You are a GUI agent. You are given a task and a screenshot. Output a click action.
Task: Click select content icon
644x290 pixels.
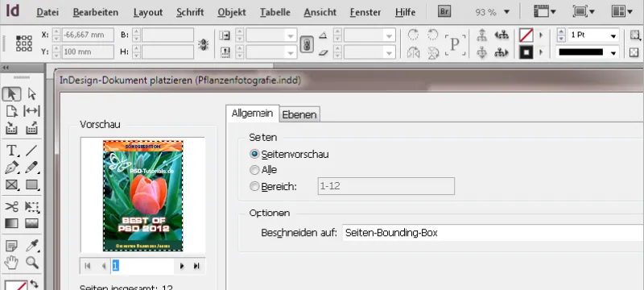pyautogui.click(x=481, y=52)
